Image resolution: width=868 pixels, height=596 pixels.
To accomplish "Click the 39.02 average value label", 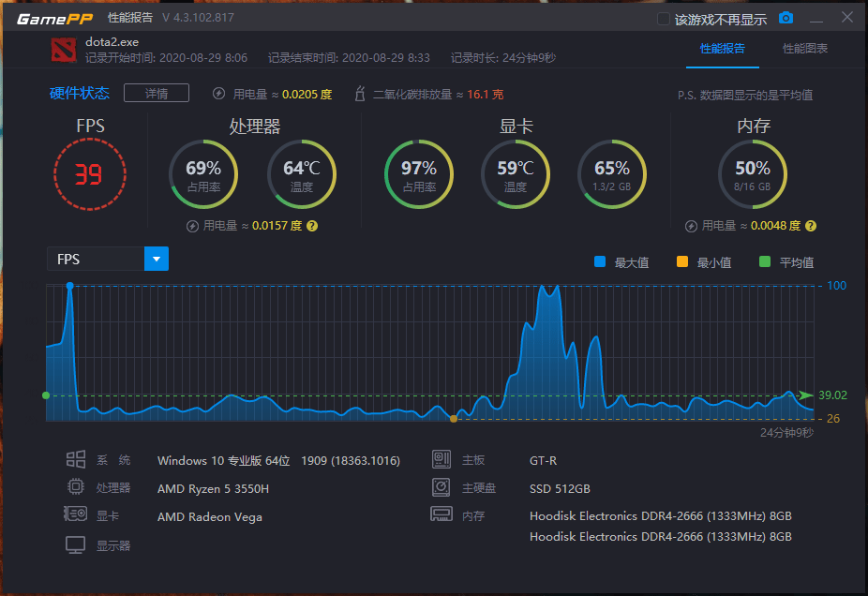I will coord(832,395).
